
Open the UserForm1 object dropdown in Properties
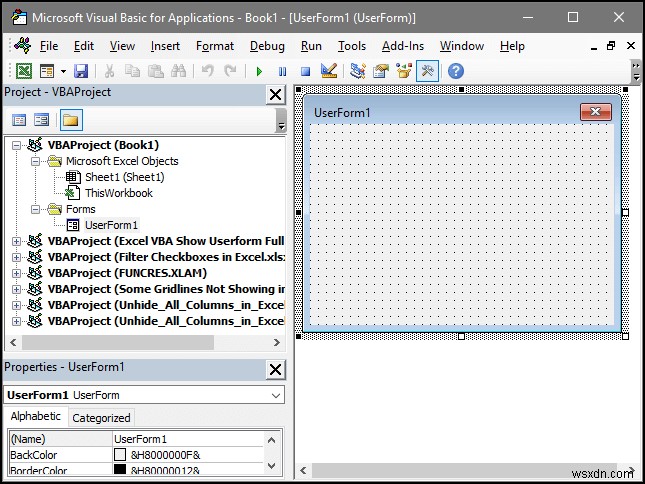[x=276, y=396]
